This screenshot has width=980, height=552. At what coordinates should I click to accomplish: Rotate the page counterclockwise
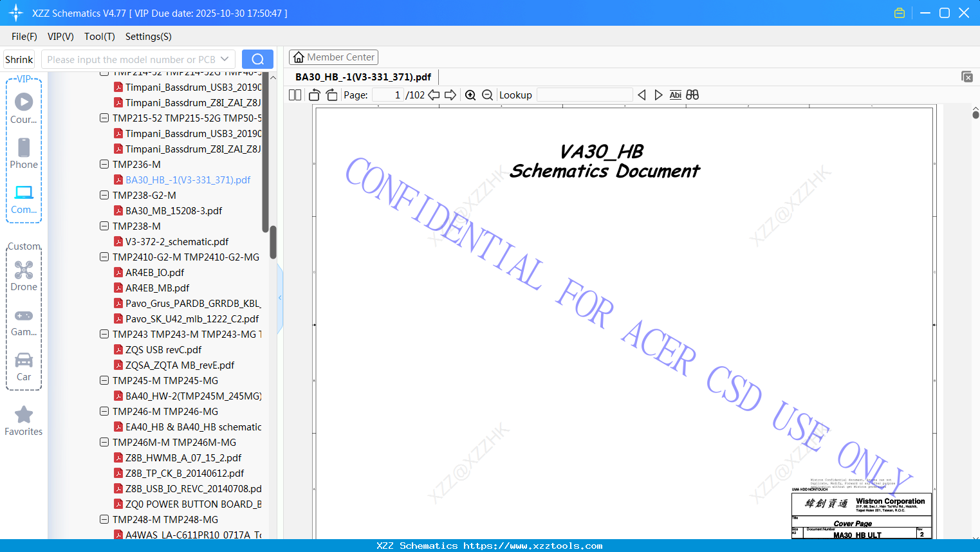[314, 95]
